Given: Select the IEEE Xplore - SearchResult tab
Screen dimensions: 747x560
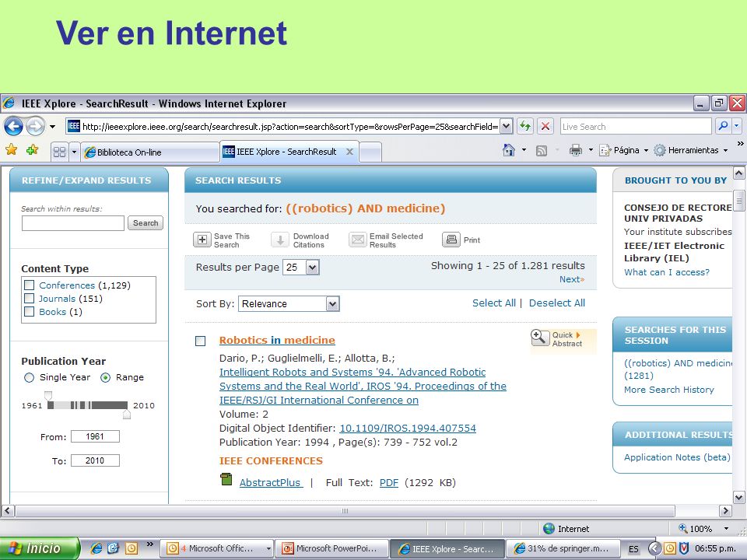Looking at the screenshot, I should coord(289,152).
